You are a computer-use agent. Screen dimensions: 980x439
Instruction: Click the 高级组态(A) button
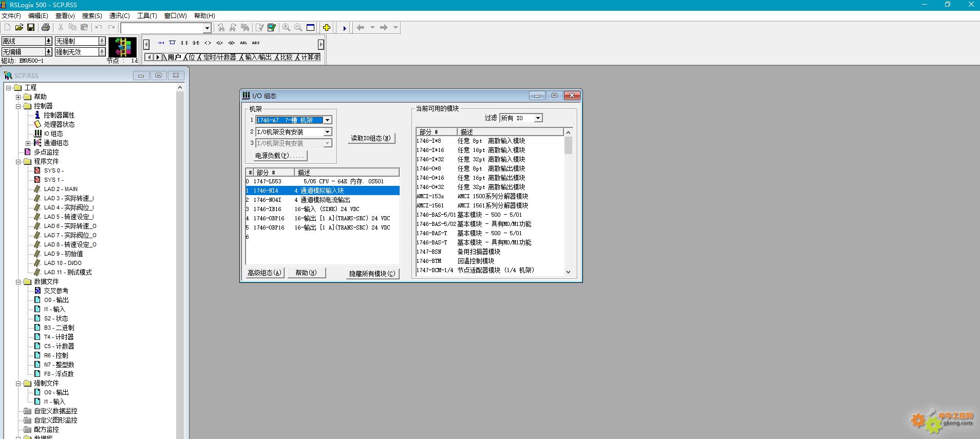coord(265,273)
